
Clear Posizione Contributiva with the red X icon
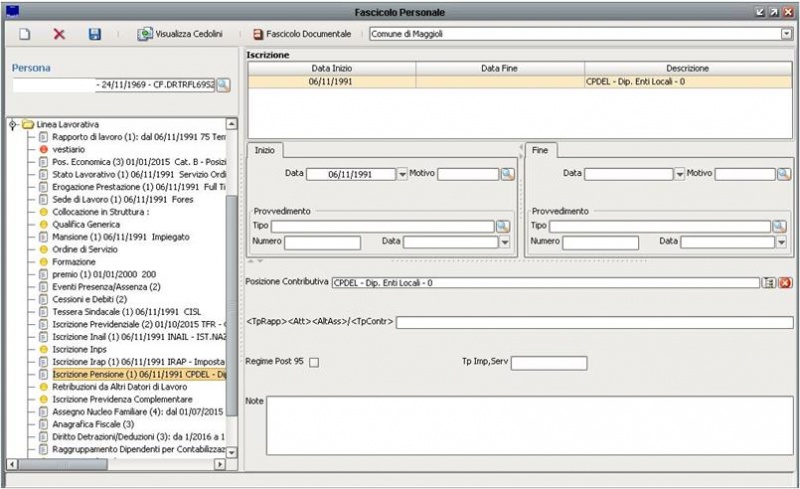coord(785,283)
